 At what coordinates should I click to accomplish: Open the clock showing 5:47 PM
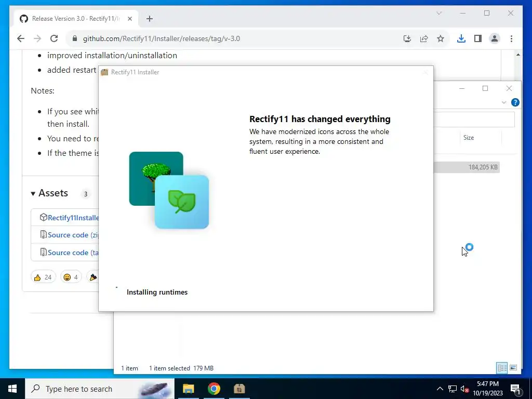(x=488, y=389)
